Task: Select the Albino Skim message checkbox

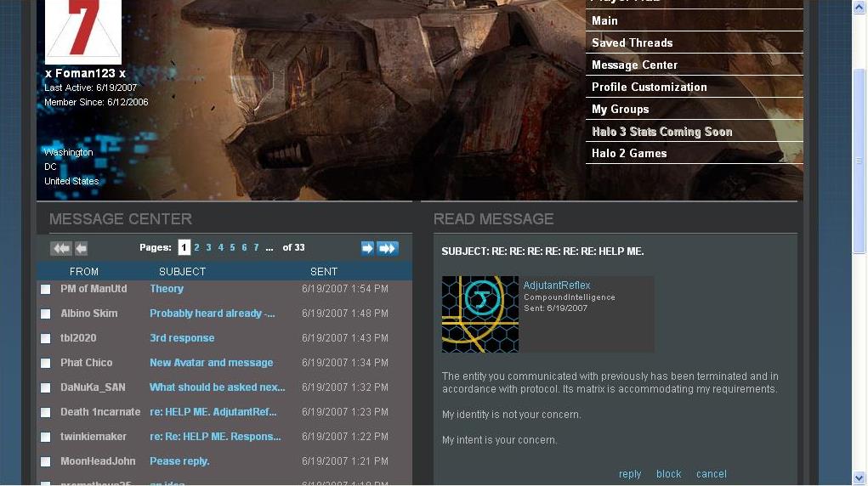Action: coord(46,314)
